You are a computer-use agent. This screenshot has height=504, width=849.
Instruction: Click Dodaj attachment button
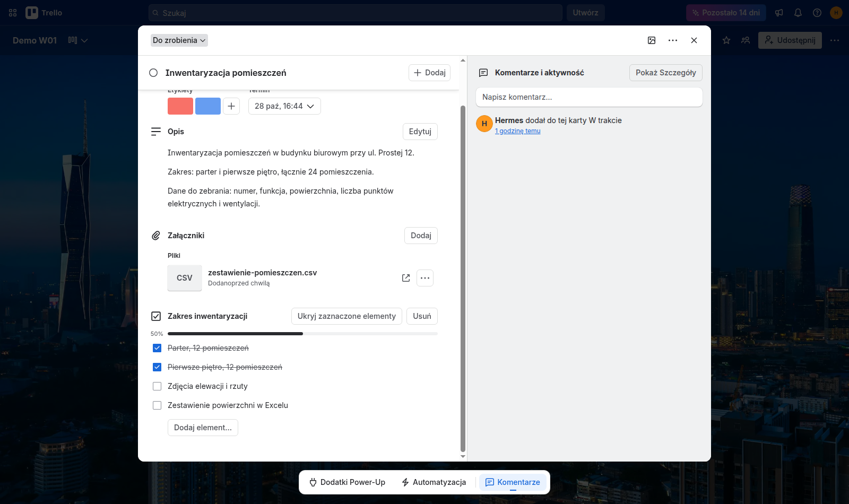(x=421, y=236)
